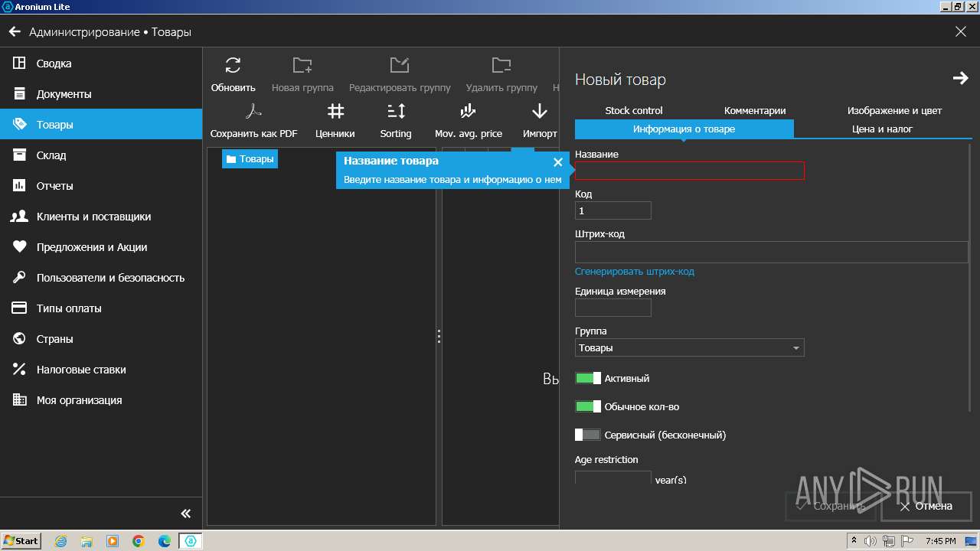980x551 pixels.
Task: Select Товары folder in tree
Action: 250,158
